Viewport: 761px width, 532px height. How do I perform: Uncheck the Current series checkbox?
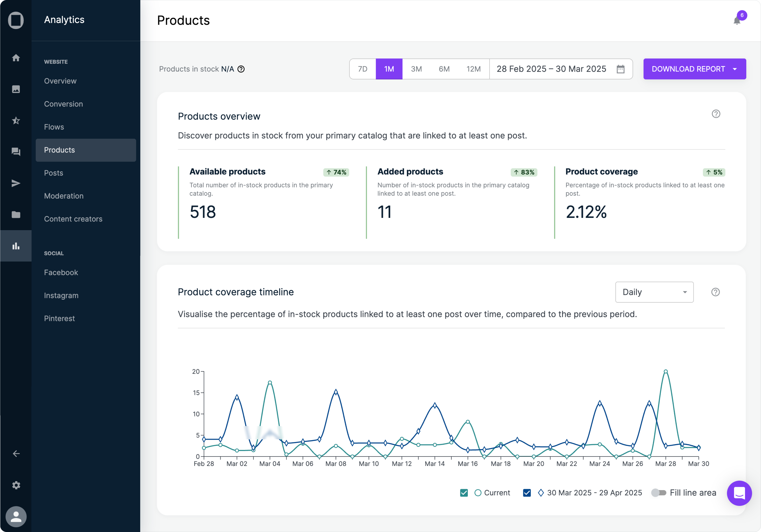pos(464,493)
